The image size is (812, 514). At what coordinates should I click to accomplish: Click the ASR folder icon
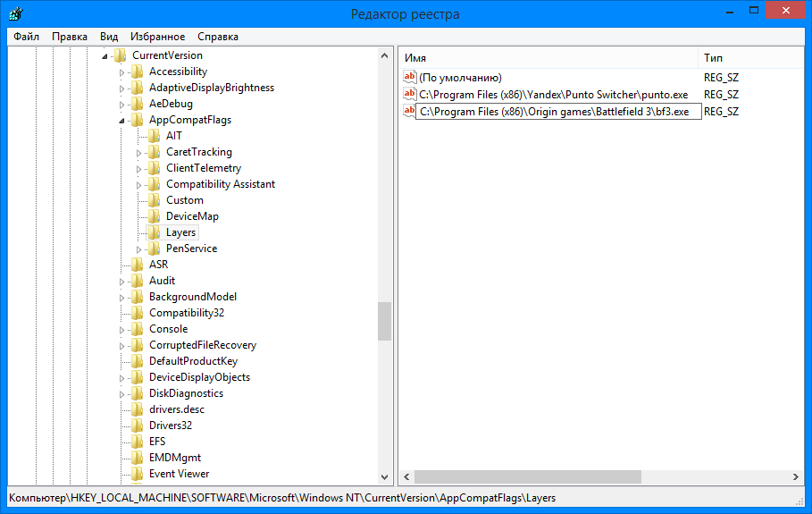138,264
